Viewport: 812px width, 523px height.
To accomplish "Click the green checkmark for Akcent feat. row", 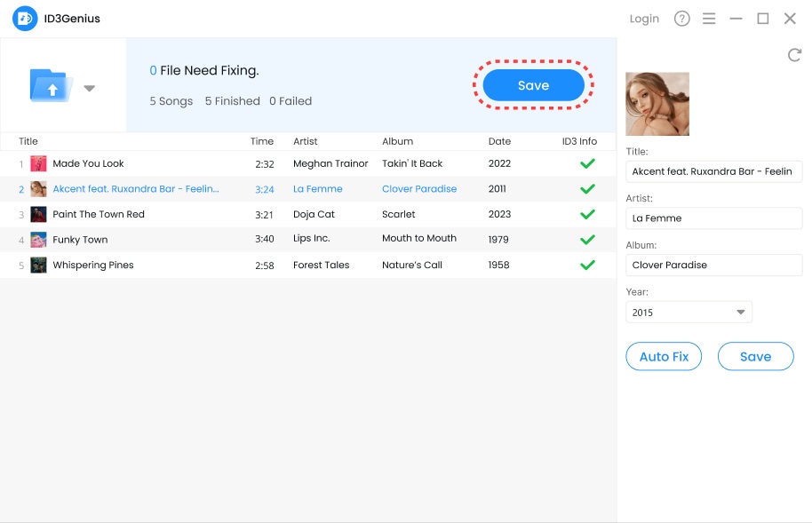I will pos(587,189).
